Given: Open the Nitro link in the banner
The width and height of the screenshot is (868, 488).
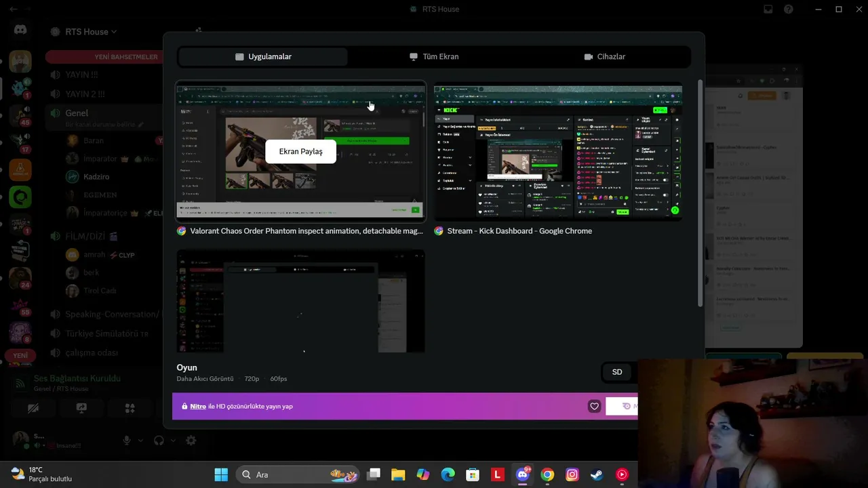Looking at the screenshot, I should 198,407.
